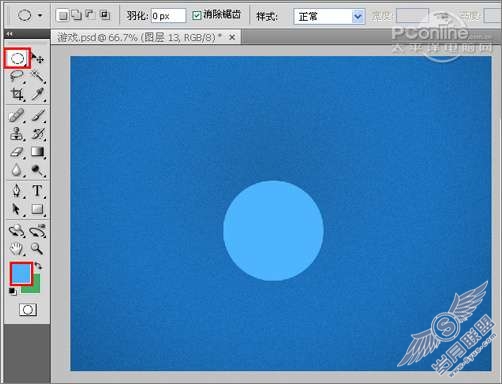Image resolution: width=502 pixels, height=384 pixels.
Task: Select the Rectangle shape tool
Action: point(38,210)
